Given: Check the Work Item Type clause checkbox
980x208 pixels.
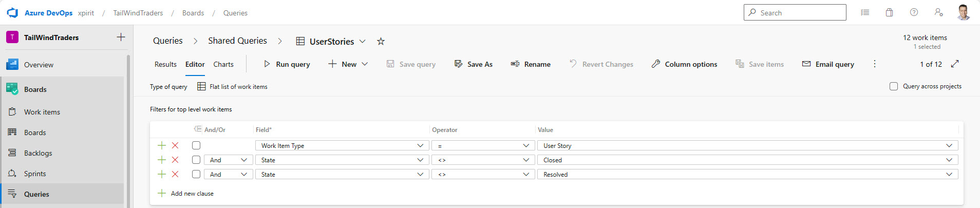Looking at the screenshot, I should (x=196, y=145).
